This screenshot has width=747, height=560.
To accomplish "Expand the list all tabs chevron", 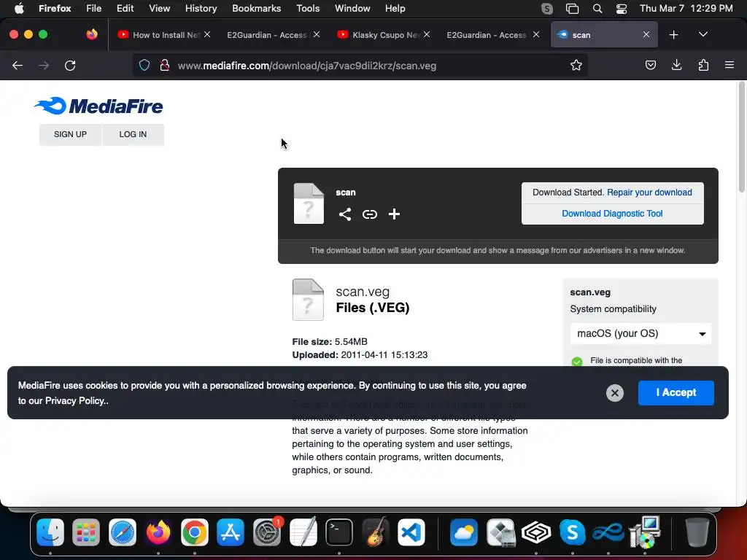I will (703, 34).
